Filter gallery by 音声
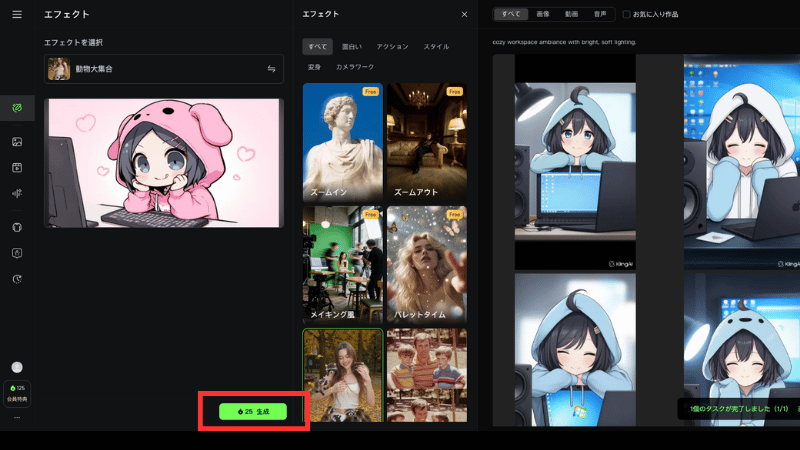This screenshot has height=450, width=800. 600,14
